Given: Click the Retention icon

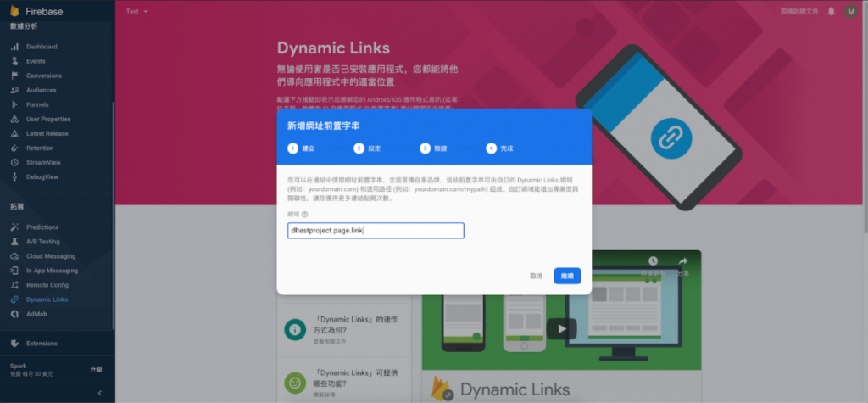Looking at the screenshot, I should [x=15, y=148].
